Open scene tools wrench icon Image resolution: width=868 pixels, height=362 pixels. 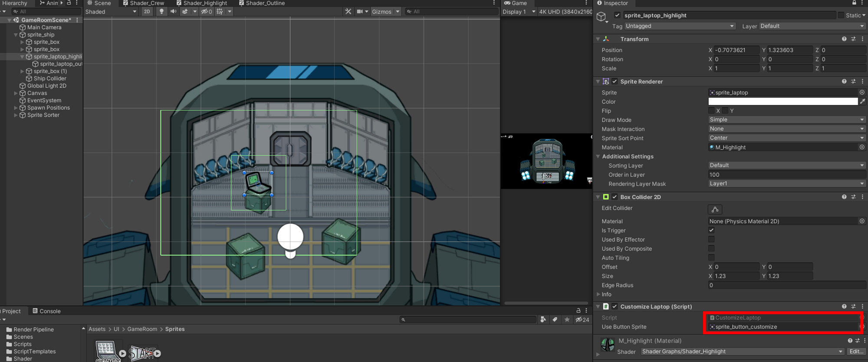(x=348, y=12)
